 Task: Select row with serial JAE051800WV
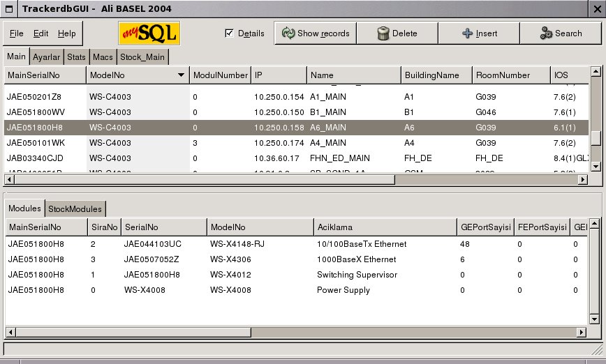[297, 112]
